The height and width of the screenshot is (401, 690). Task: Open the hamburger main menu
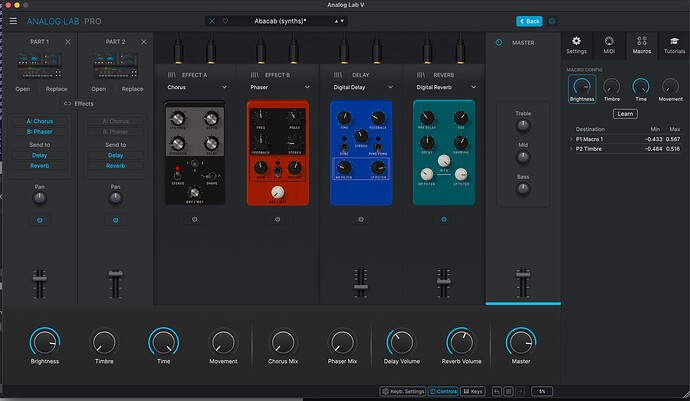[x=13, y=21]
